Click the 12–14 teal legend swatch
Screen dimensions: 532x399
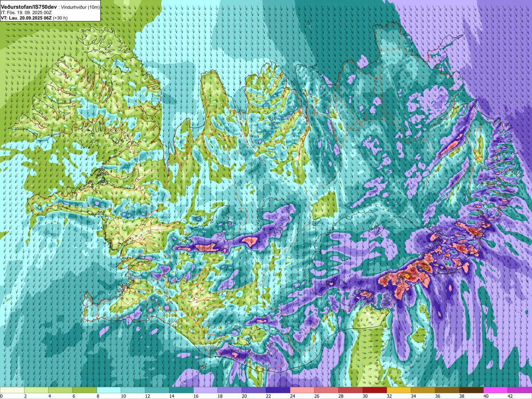click(157, 390)
